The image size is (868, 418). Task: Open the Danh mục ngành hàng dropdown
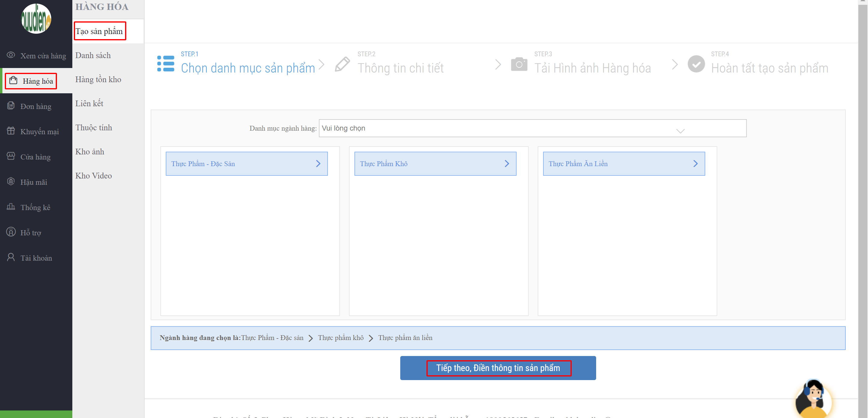532,128
